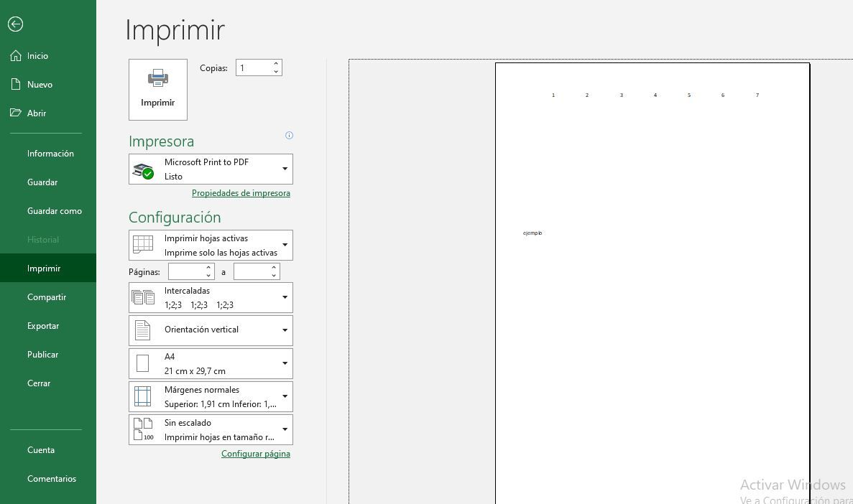
Task: Expand Intercaladas collation dropdown
Action: tap(285, 297)
